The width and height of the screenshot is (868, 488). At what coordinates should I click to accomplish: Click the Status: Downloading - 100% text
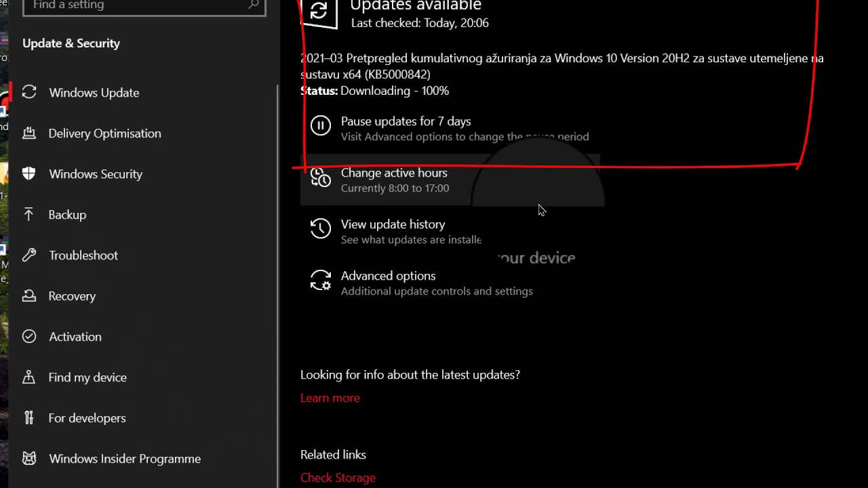click(374, 91)
